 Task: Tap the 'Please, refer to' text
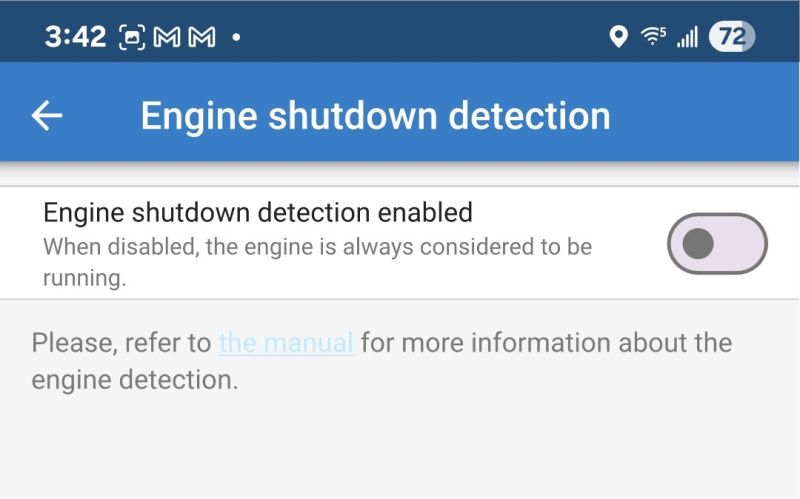tap(121, 342)
